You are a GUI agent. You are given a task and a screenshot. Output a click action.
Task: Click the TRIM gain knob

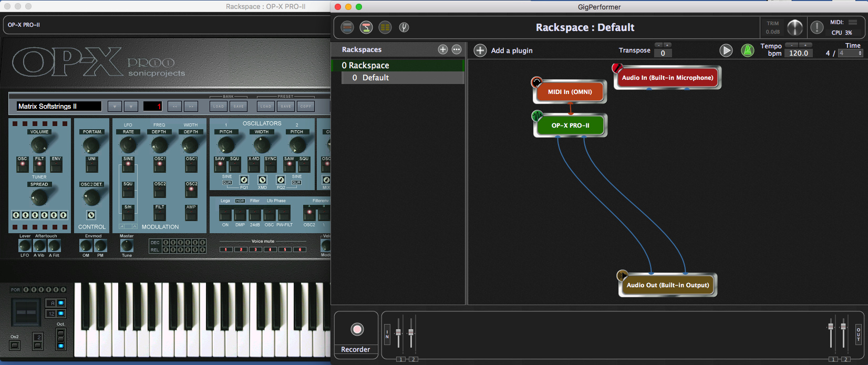(794, 27)
